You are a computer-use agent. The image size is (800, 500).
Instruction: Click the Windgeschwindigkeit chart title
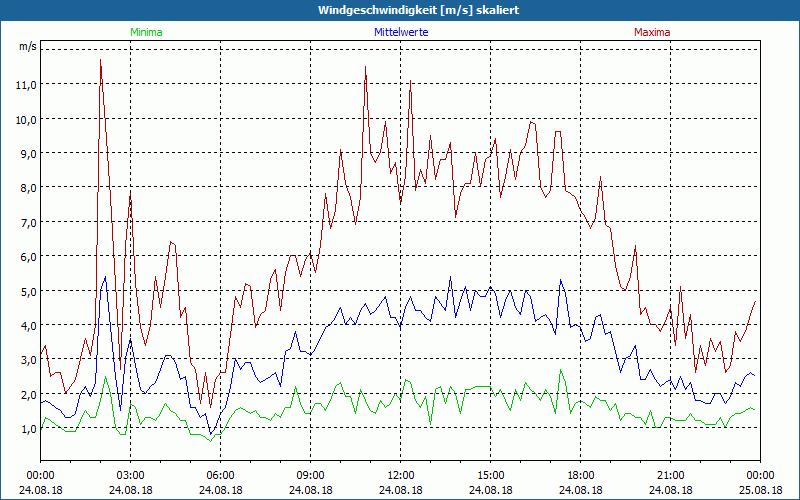pyautogui.click(x=418, y=10)
